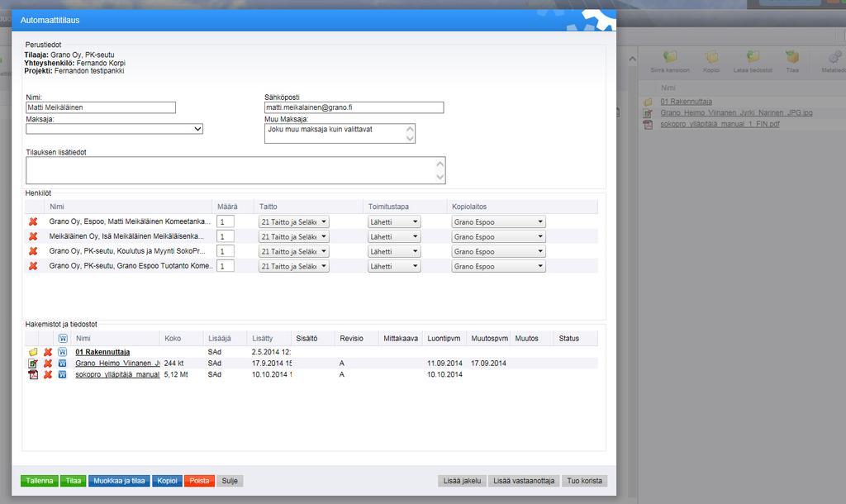Screen dimensions: 846x504
Task: Open Toimitustapa dropdown for Koulutus ja Myynti row
Action: 394,251
